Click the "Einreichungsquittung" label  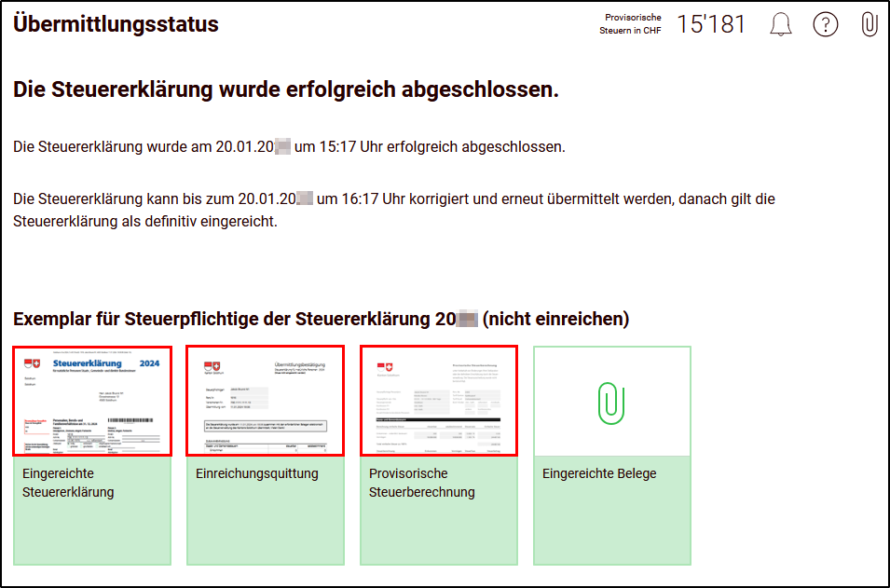tap(256, 473)
